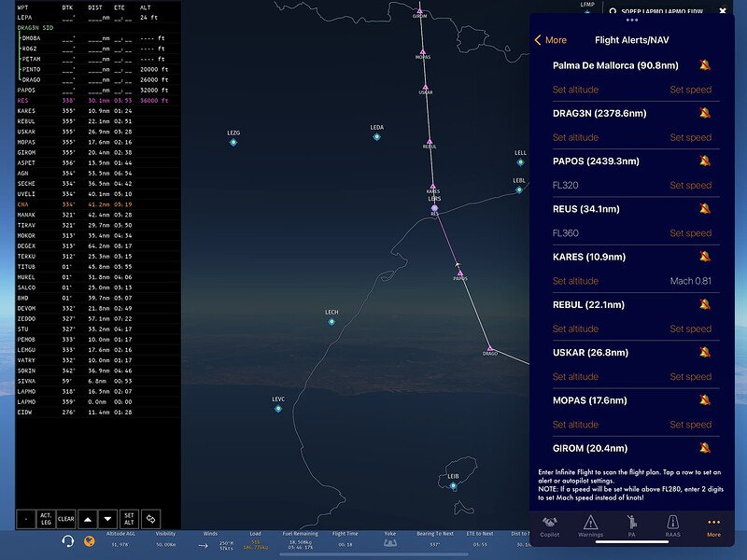Select LEDA airport marker on map
747x560 pixels.
point(377,136)
